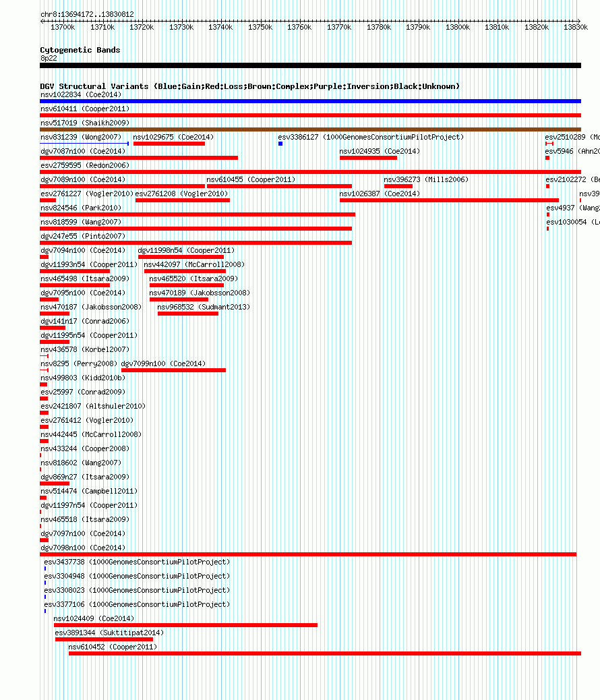Click the nsv831239 (Wong2007) label
The height and width of the screenshot is (700, 600).
coord(81,137)
